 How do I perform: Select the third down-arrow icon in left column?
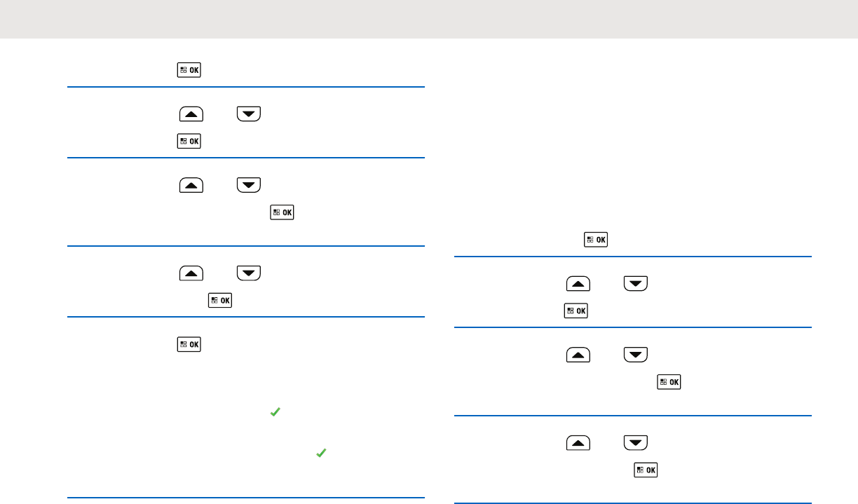[x=249, y=273]
